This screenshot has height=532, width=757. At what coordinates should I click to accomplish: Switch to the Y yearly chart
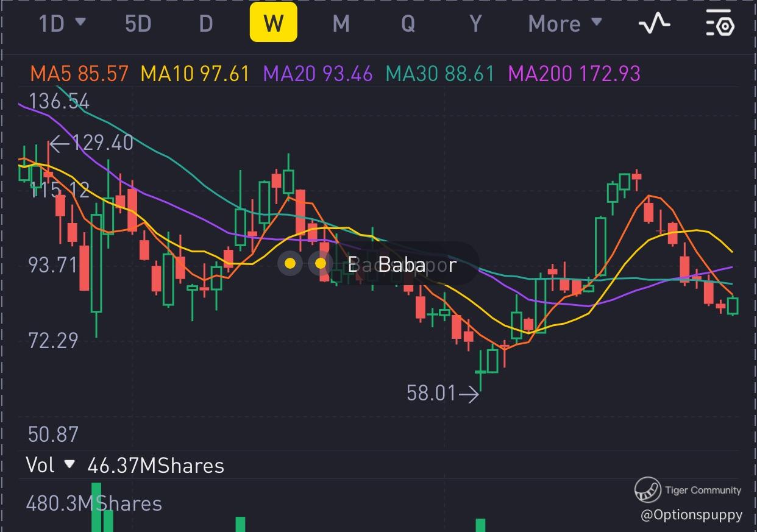(x=475, y=24)
